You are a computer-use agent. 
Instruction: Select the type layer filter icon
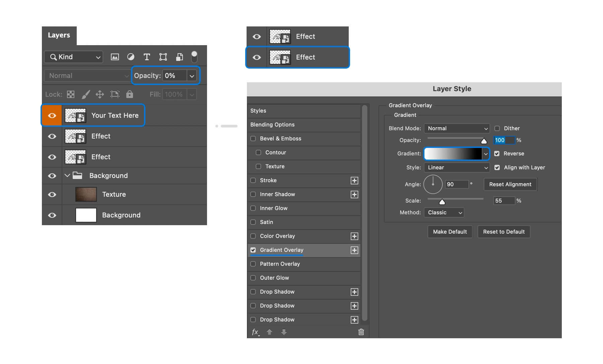point(147,57)
